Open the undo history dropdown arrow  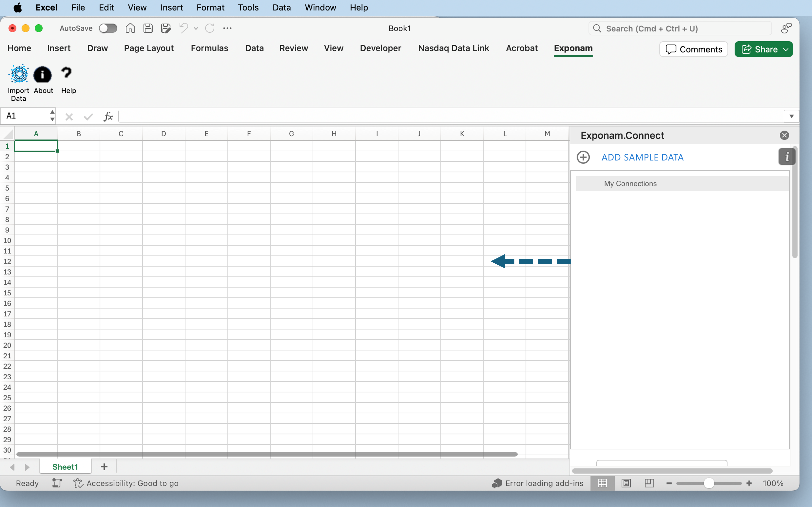(x=196, y=28)
